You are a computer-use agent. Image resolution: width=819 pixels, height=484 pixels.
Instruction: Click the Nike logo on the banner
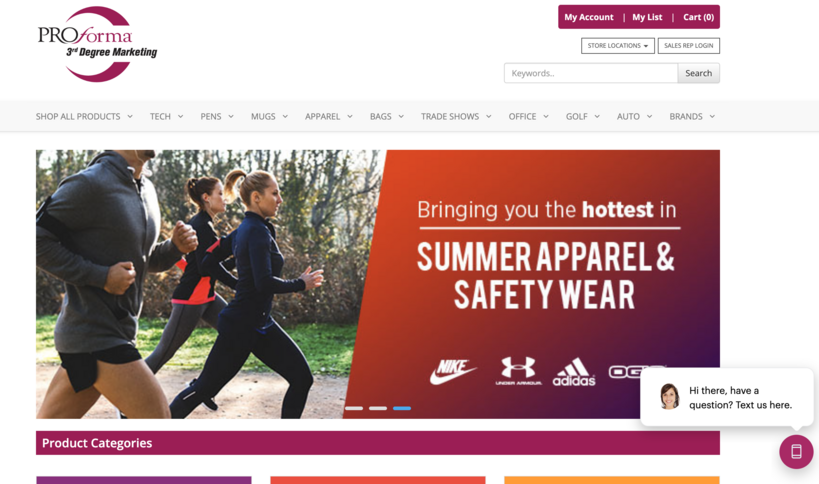click(452, 372)
